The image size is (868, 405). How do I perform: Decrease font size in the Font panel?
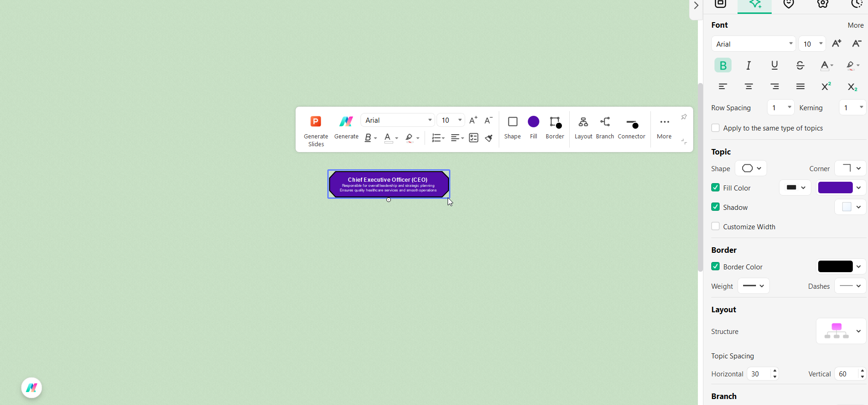(857, 44)
